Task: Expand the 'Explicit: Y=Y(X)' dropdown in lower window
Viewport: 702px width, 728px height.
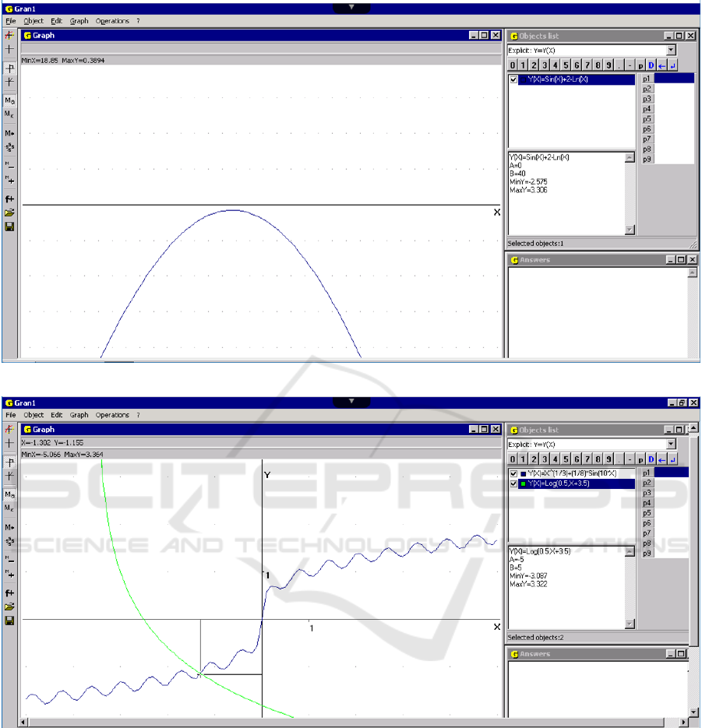Action: pos(671,445)
